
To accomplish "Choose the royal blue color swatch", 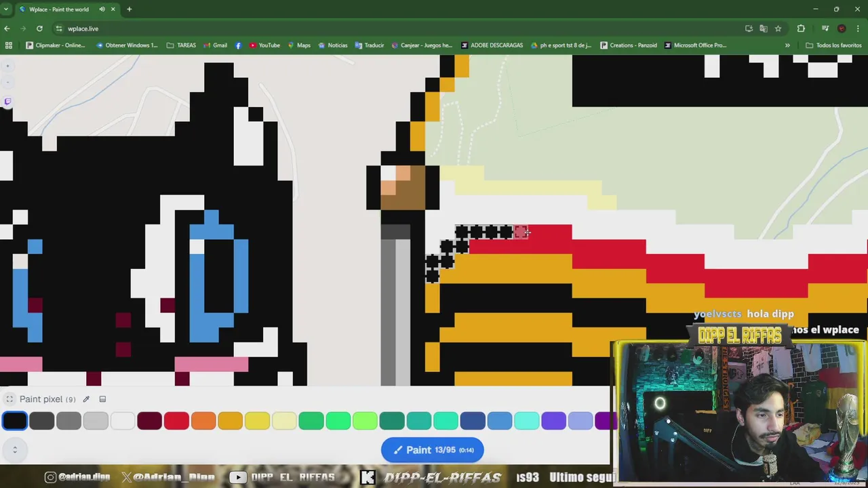I will pyautogui.click(x=473, y=421).
